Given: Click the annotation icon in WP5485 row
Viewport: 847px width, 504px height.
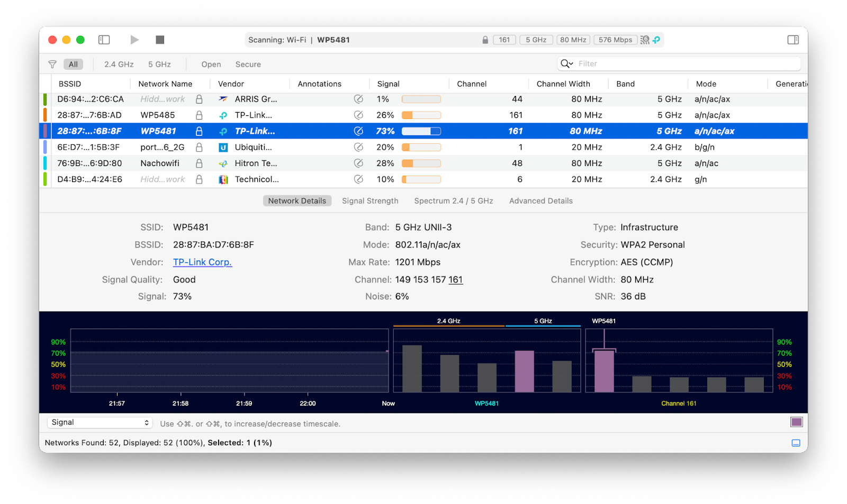Looking at the screenshot, I should point(358,115).
